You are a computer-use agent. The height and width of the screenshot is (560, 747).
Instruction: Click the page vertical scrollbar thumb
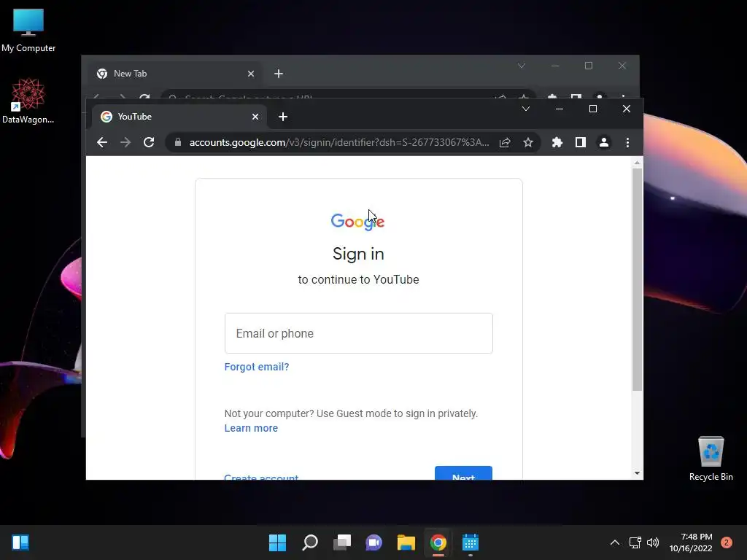(x=637, y=279)
